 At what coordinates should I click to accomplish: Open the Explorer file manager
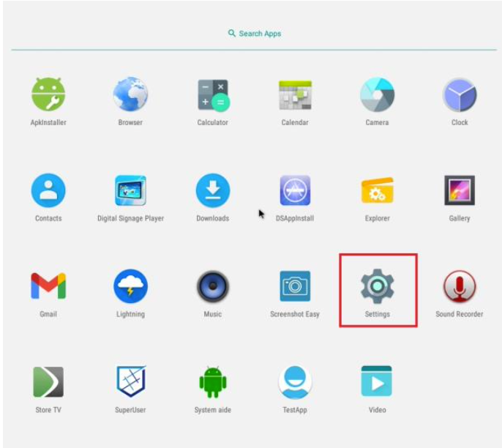(x=377, y=190)
